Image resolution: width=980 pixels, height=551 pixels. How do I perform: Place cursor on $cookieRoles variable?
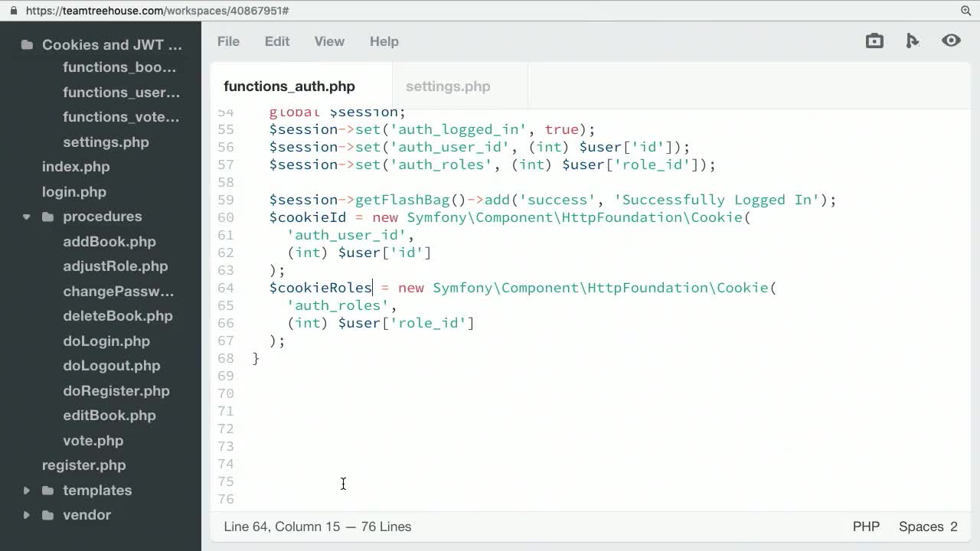pos(321,288)
